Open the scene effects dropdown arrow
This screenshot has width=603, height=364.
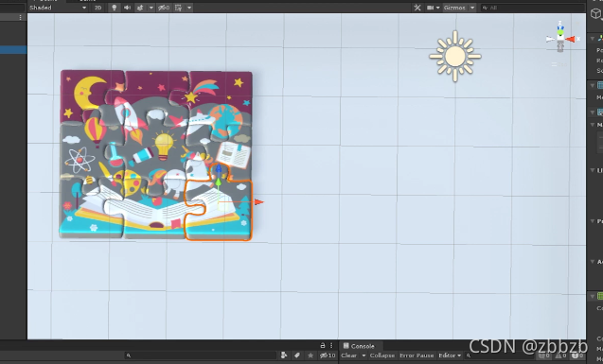151,8
